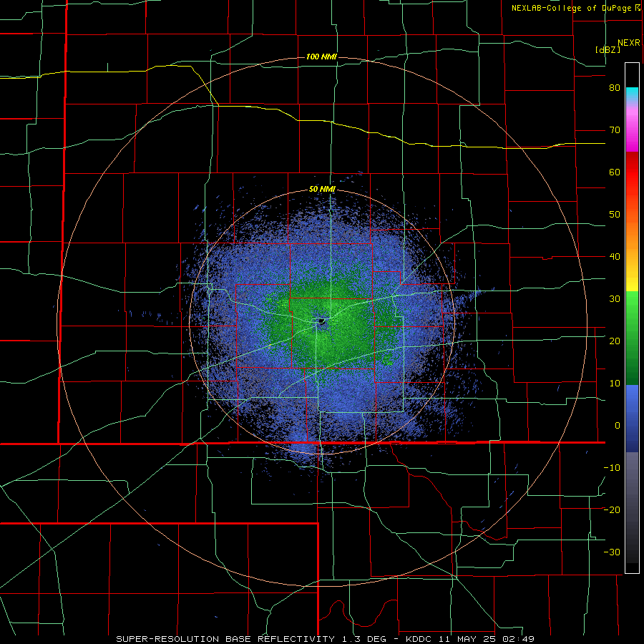Click the Super-Resolution Base Reflectivity caption
Screen dimensions: 644x644
[325, 639]
